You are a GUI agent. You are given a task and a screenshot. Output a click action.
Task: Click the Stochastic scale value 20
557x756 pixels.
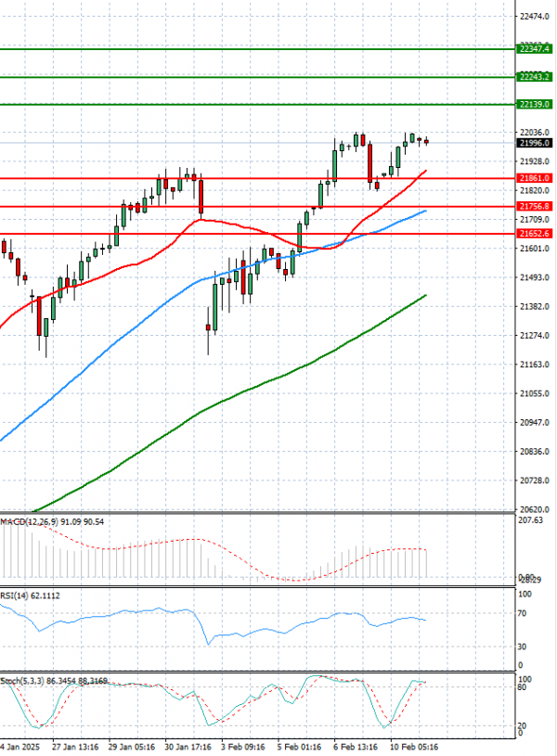(522, 726)
